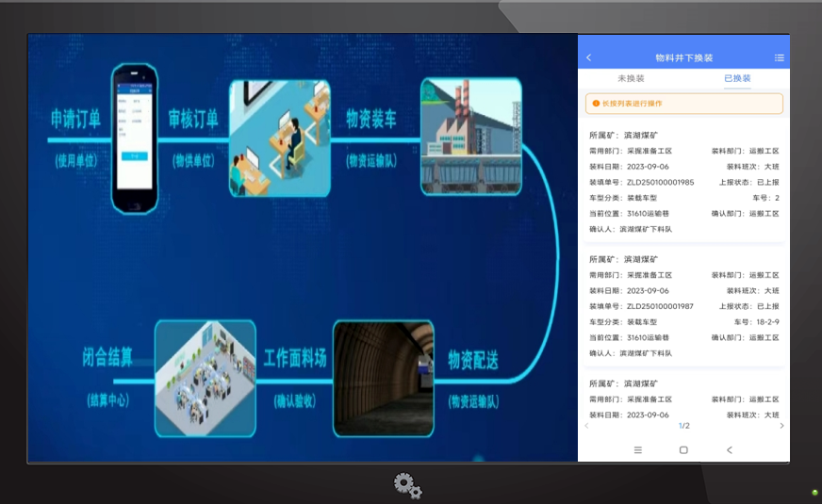Click 车号: 2 in the first card
The width and height of the screenshot is (822, 504).
click(765, 198)
